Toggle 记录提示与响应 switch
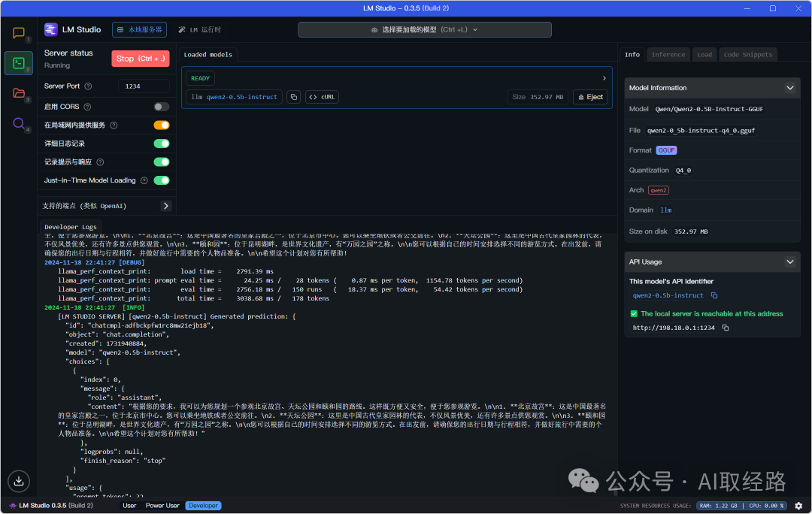The image size is (812, 514). 162,162
